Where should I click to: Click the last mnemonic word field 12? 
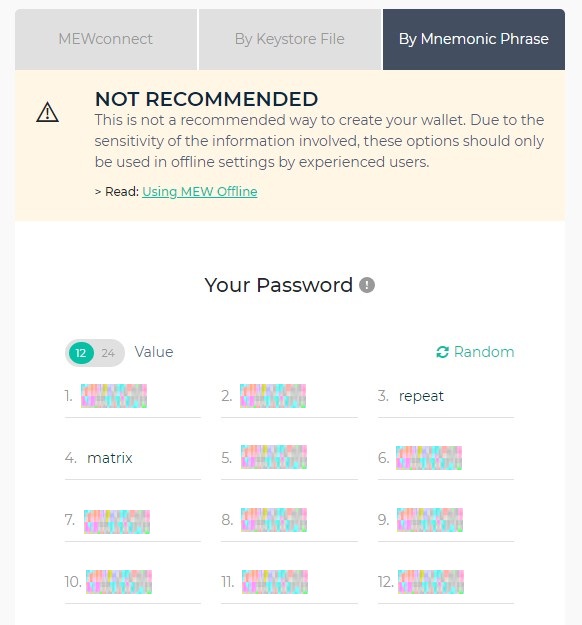(x=446, y=582)
